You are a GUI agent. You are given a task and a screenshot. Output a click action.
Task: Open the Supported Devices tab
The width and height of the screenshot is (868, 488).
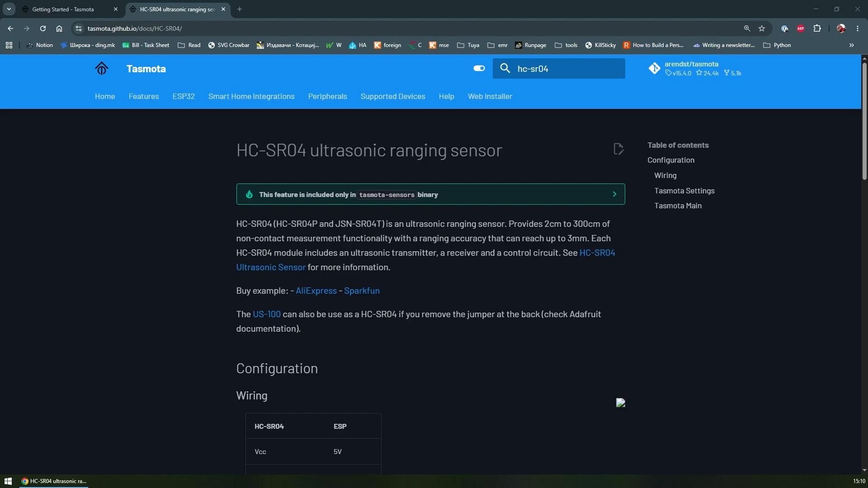(x=393, y=96)
